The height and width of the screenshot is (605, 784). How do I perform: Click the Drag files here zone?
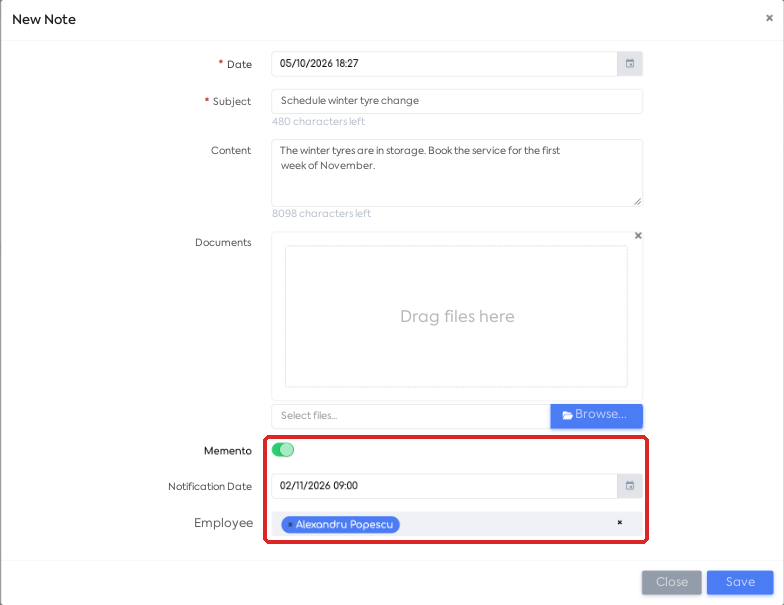click(456, 316)
